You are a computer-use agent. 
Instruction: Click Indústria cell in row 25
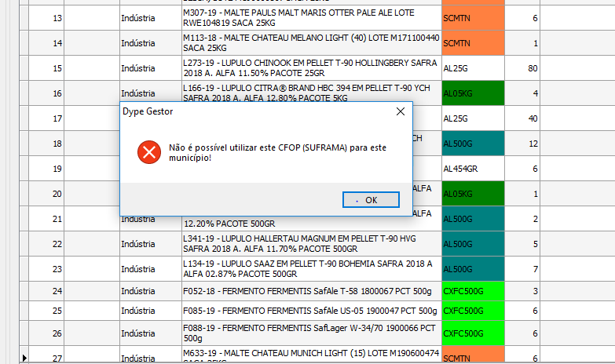[151, 311]
